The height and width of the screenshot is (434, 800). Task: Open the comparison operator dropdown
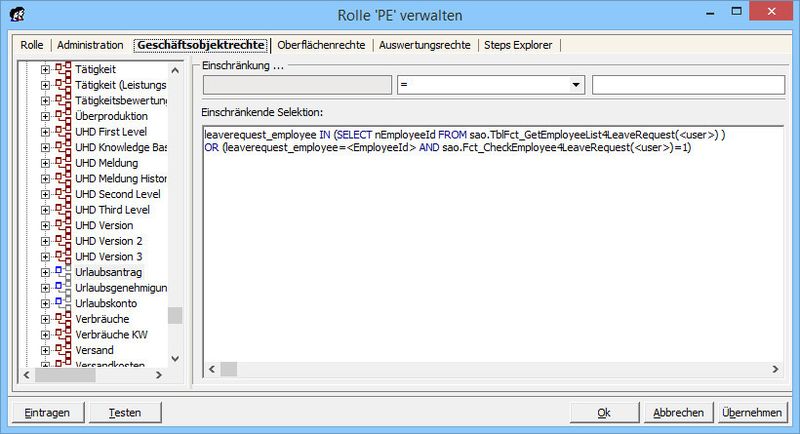point(576,85)
